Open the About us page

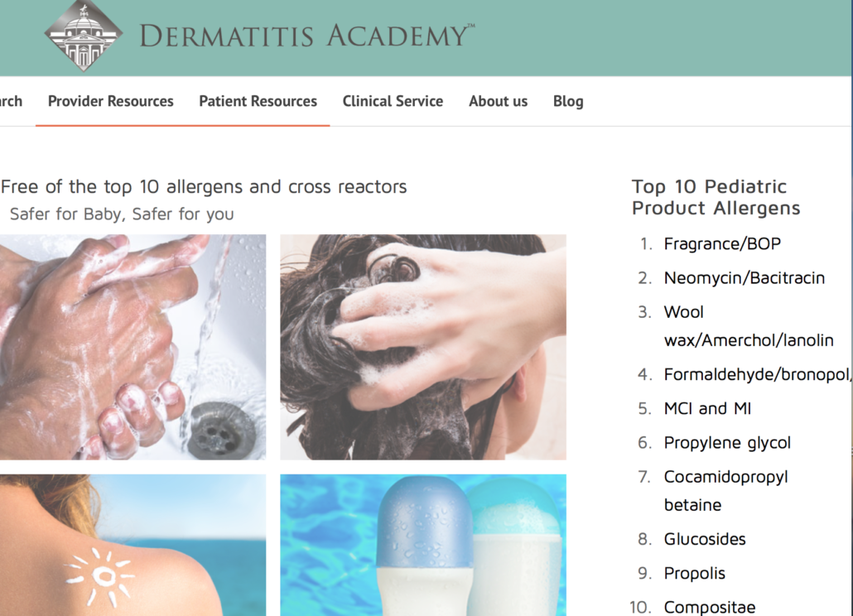pyautogui.click(x=499, y=101)
